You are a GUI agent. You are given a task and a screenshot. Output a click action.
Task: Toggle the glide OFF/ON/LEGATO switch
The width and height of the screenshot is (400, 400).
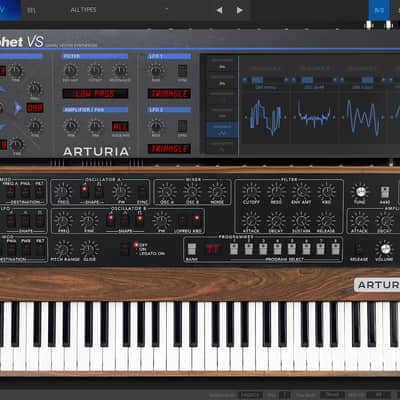pos(124,249)
